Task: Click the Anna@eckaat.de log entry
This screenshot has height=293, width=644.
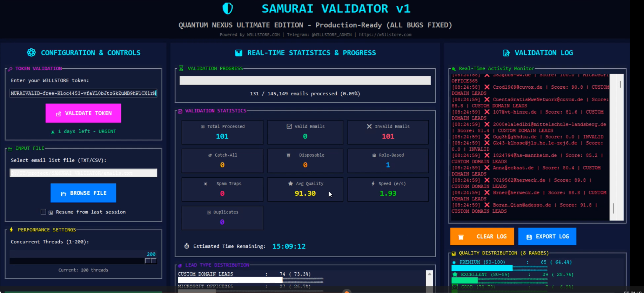Action: point(526,171)
